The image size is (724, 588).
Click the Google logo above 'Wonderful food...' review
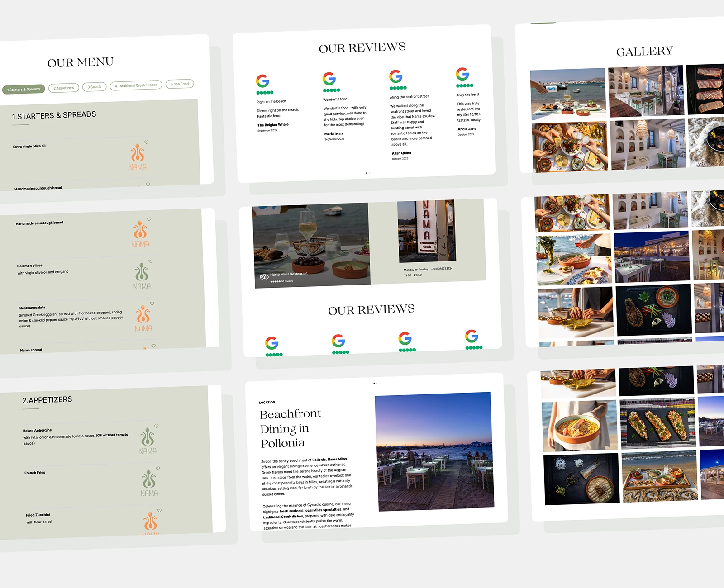coord(329,79)
